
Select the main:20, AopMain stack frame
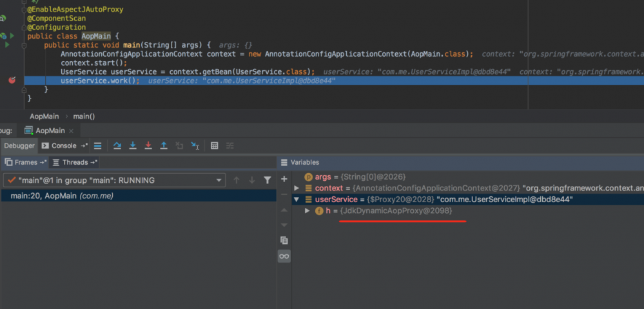(x=61, y=196)
